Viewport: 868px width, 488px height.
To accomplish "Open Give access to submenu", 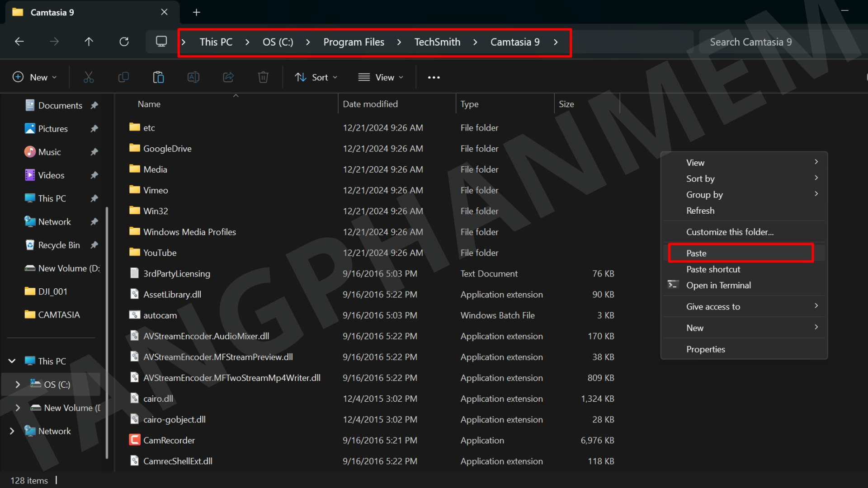I will click(744, 306).
